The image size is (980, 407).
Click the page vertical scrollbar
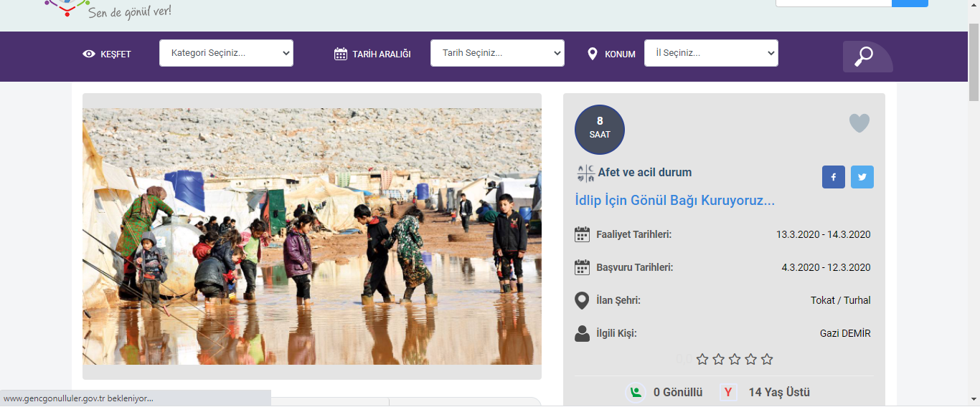coord(974,215)
